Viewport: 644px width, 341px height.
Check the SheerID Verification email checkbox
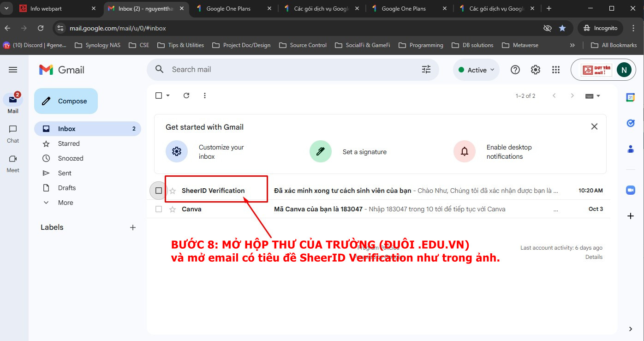coord(159,191)
